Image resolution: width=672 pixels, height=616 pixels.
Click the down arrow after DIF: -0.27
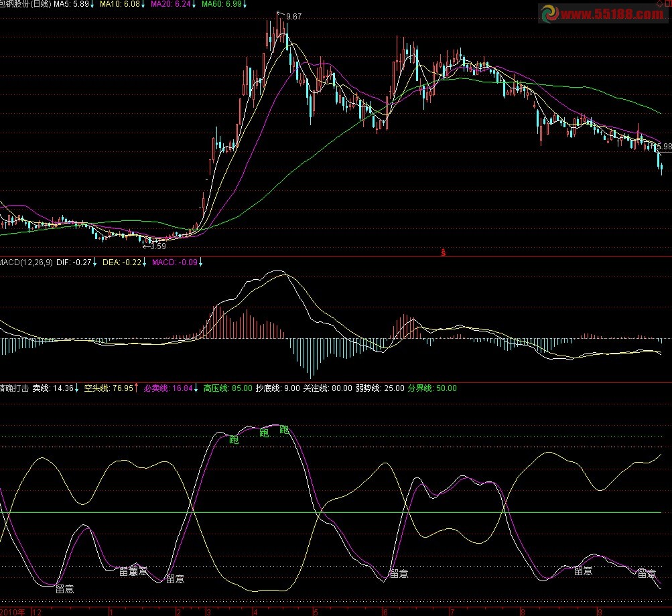pos(94,262)
